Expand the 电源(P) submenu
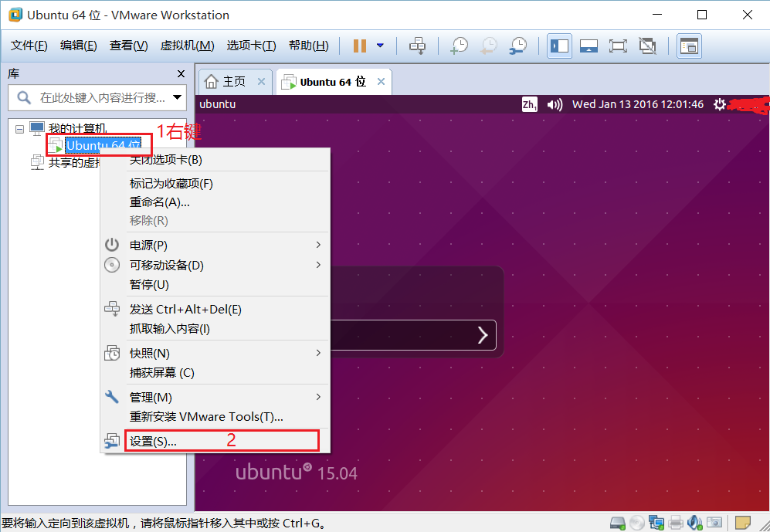The image size is (770, 532). pyautogui.click(x=215, y=245)
